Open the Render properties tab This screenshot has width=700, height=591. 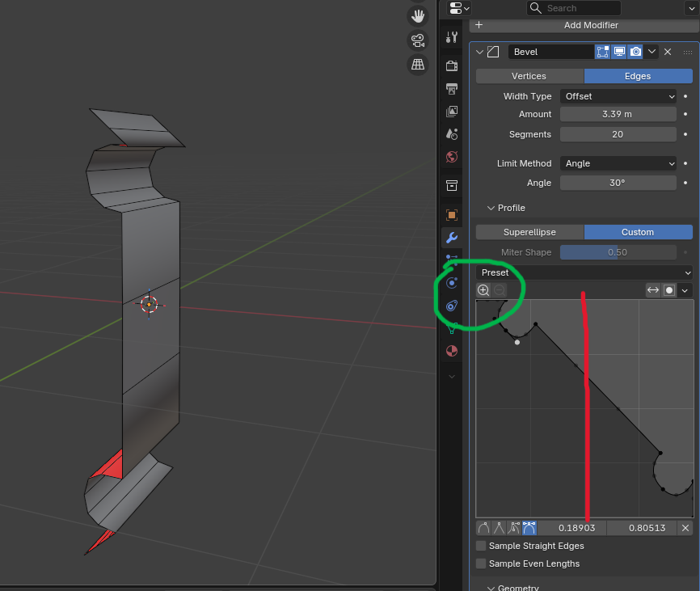tap(452, 66)
